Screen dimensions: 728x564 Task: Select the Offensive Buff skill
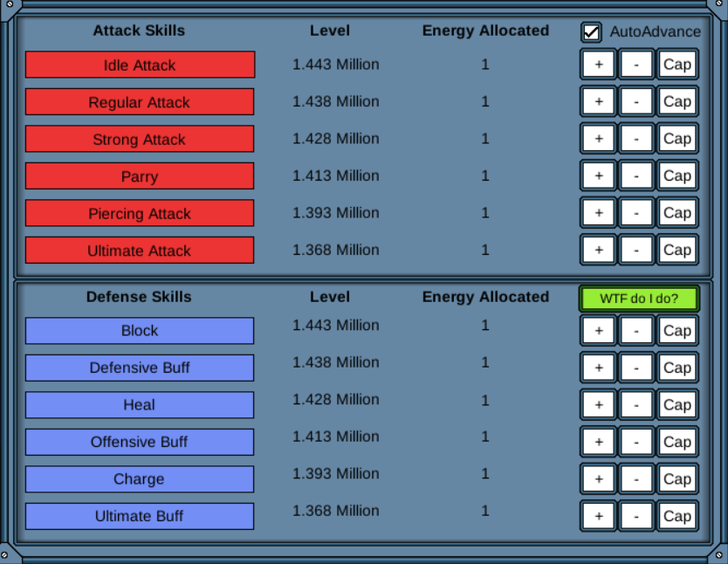click(x=140, y=442)
